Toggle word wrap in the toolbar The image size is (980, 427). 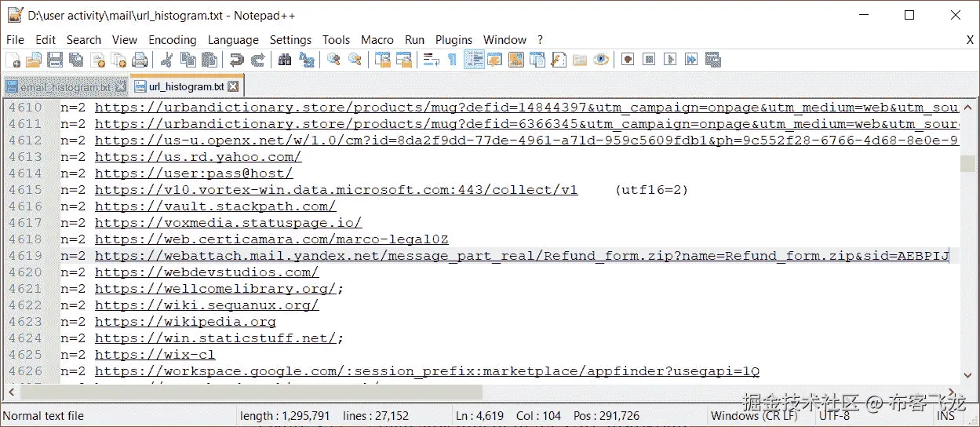(x=431, y=60)
